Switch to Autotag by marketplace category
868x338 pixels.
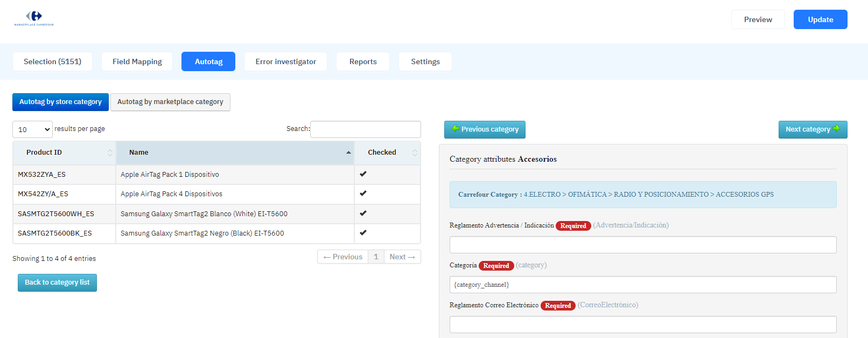point(170,102)
